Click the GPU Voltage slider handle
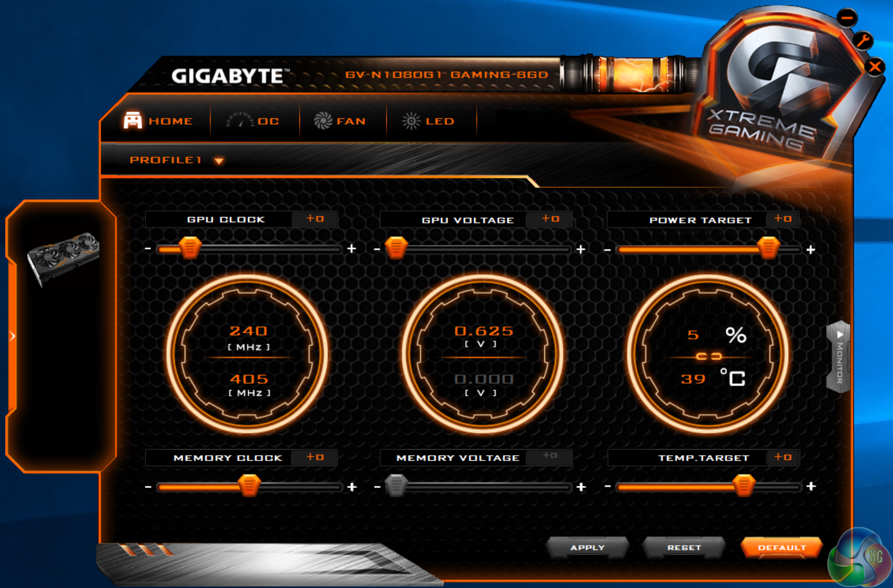The height and width of the screenshot is (588, 893). [x=397, y=247]
